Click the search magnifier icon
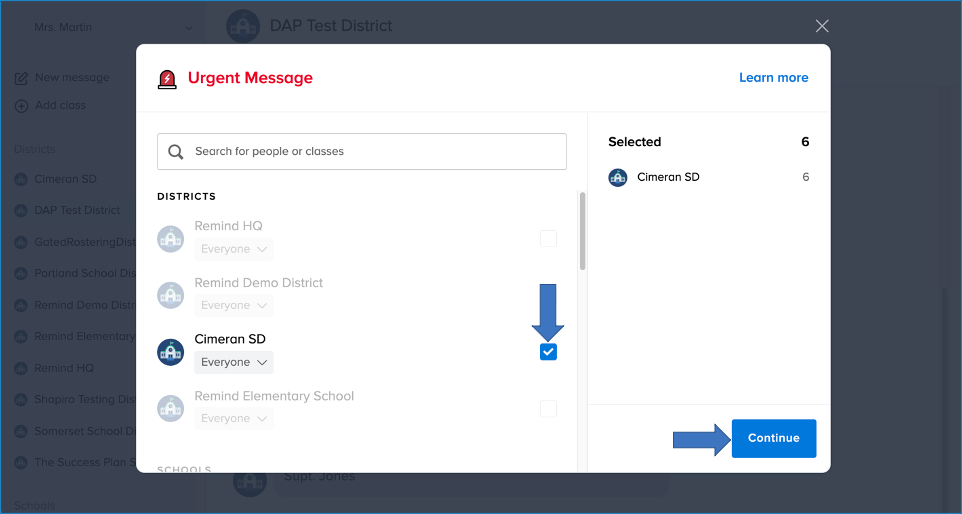 tap(176, 152)
